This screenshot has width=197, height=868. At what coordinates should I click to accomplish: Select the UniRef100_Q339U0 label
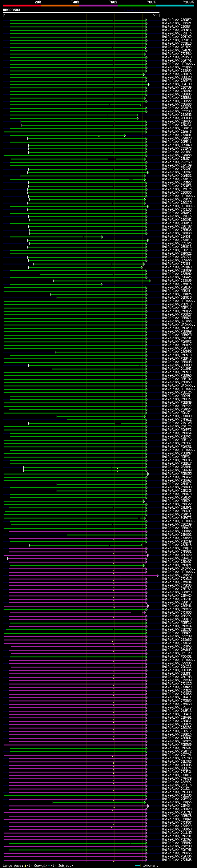[177, 71]
